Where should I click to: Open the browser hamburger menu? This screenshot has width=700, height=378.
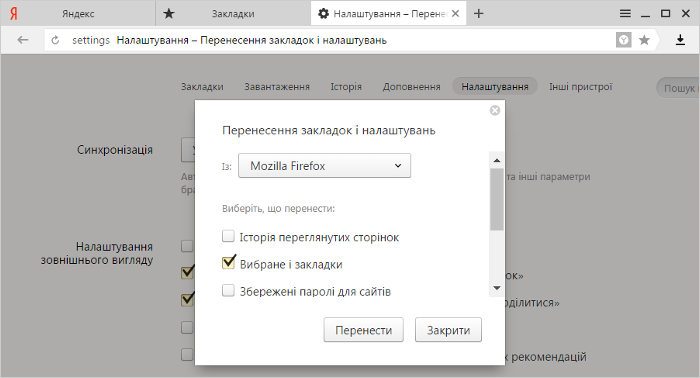pos(625,14)
